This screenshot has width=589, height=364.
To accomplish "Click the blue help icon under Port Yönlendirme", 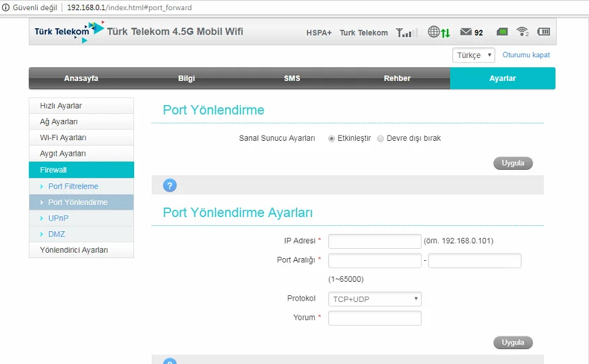I will (170, 185).
